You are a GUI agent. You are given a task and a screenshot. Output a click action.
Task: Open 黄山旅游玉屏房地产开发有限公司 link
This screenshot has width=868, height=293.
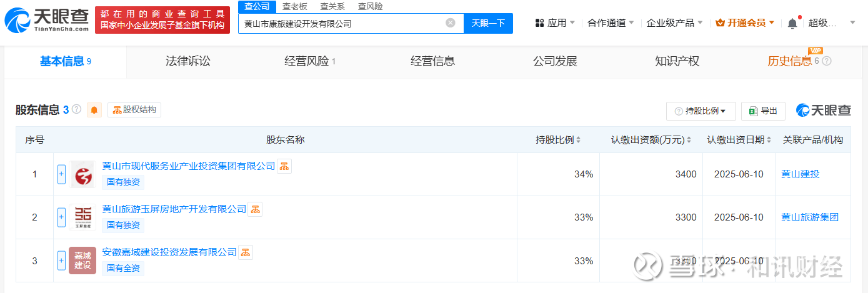[x=174, y=209]
